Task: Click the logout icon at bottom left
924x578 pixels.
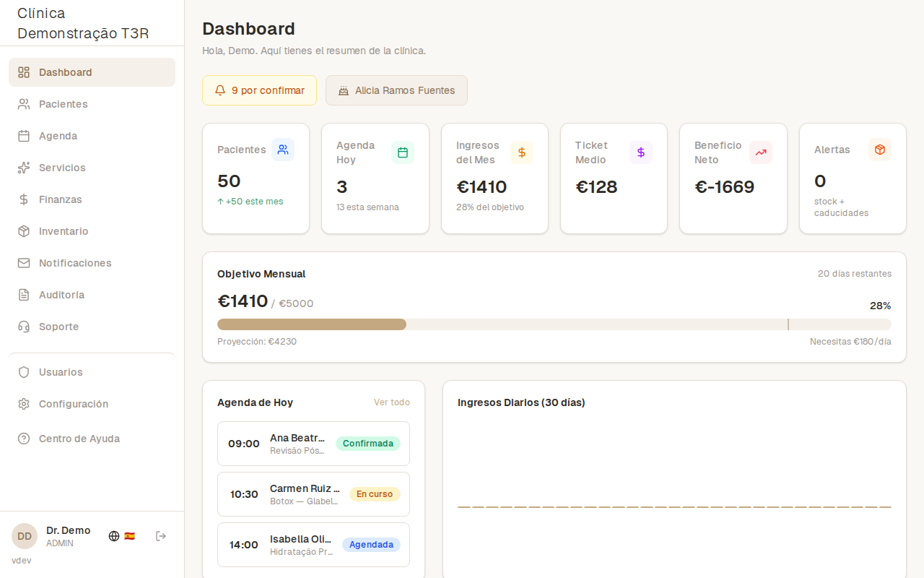Action: 160,535
